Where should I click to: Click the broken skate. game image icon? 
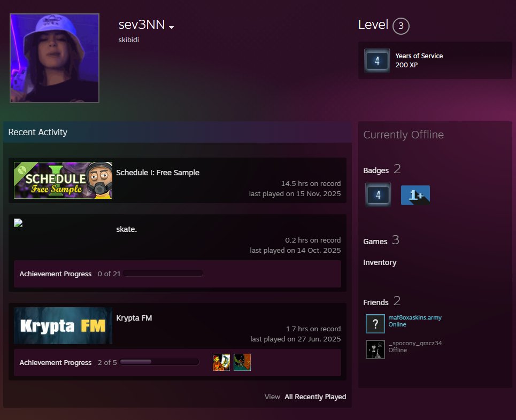coord(18,223)
